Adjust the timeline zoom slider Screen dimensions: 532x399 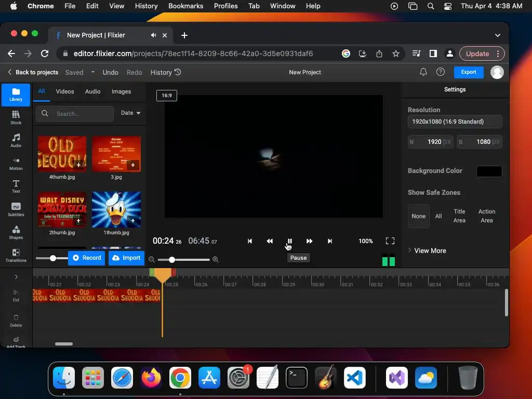click(x=172, y=260)
